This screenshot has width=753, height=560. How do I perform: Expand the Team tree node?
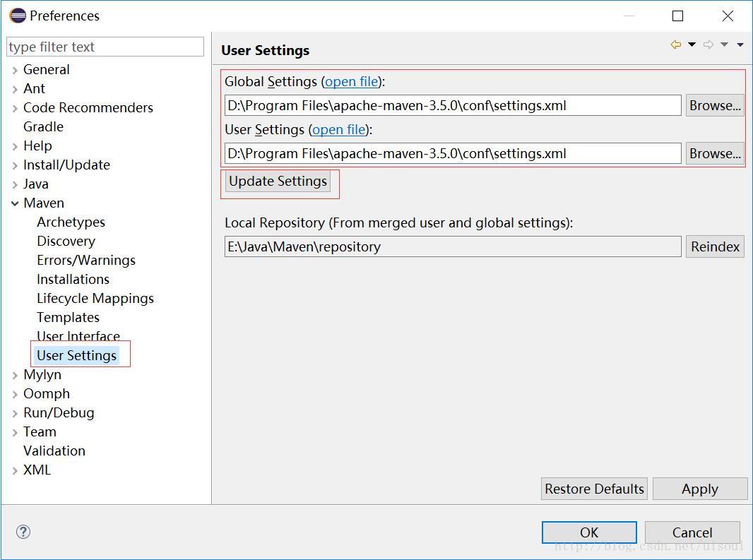click(15, 433)
